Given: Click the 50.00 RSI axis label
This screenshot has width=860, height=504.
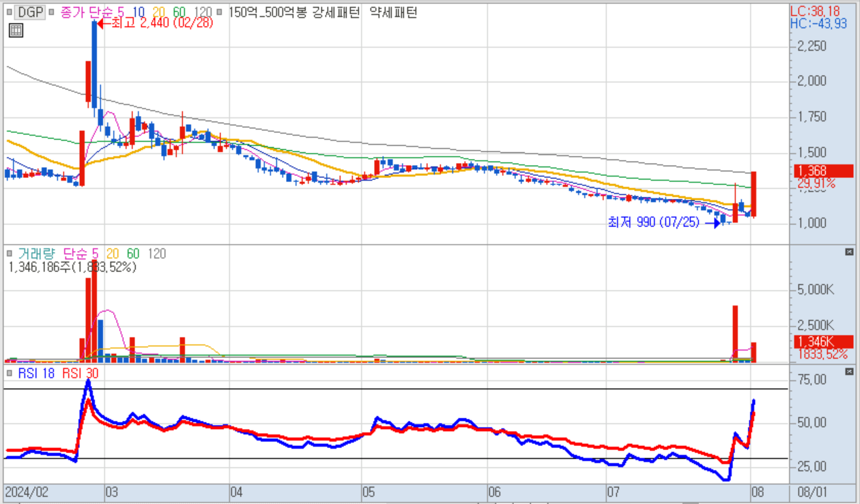Looking at the screenshot, I should tap(811, 423).
